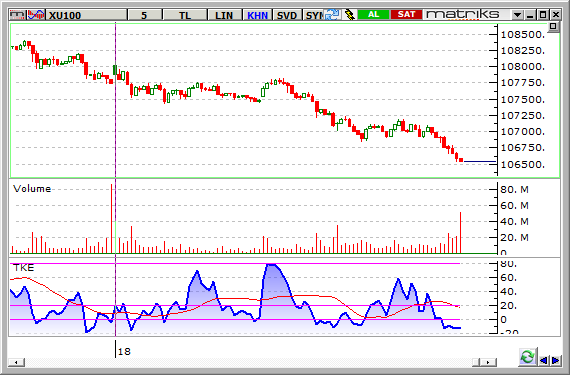Click the 107000 price axis label
This screenshot has width=570, height=375.
[x=523, y=132]
